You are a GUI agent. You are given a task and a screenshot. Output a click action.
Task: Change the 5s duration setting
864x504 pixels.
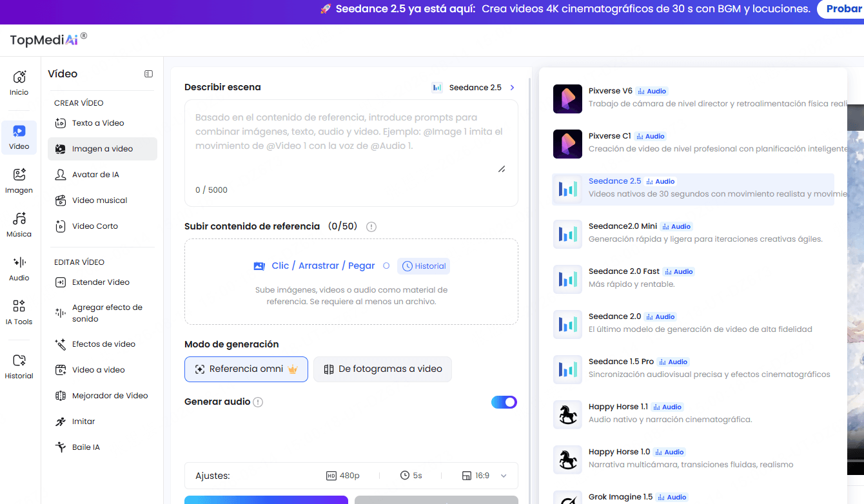[411, 476]
